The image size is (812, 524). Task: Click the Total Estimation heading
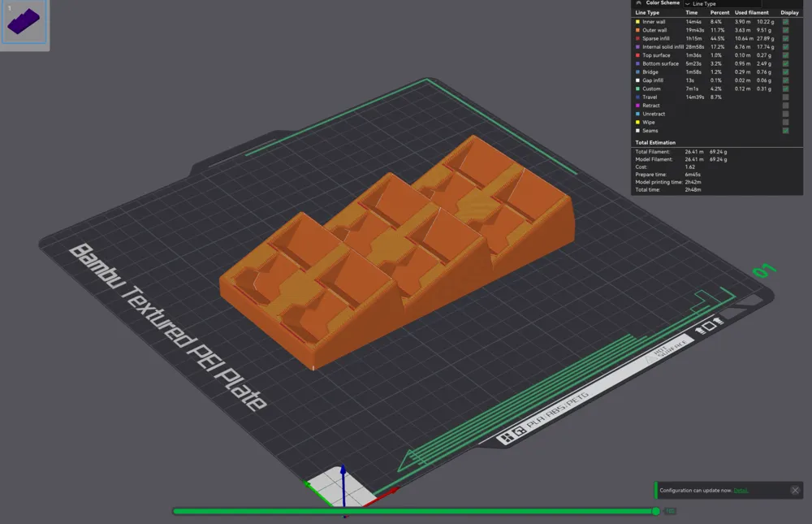(655, 142)
